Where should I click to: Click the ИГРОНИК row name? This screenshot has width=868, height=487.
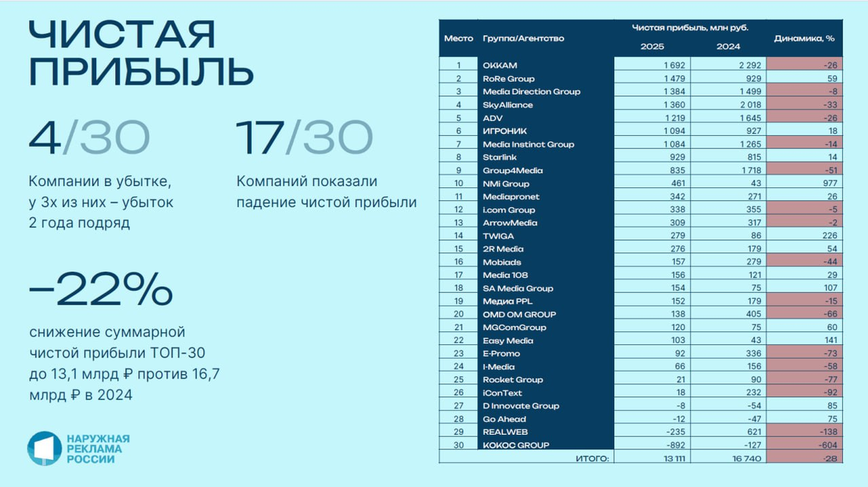tap(503, 130)
